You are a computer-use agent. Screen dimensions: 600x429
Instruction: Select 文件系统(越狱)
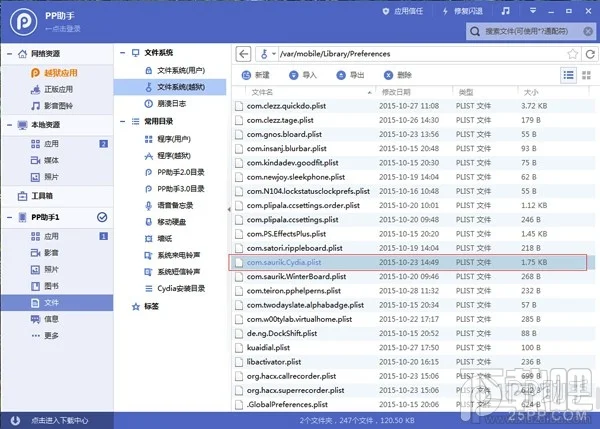170,87
